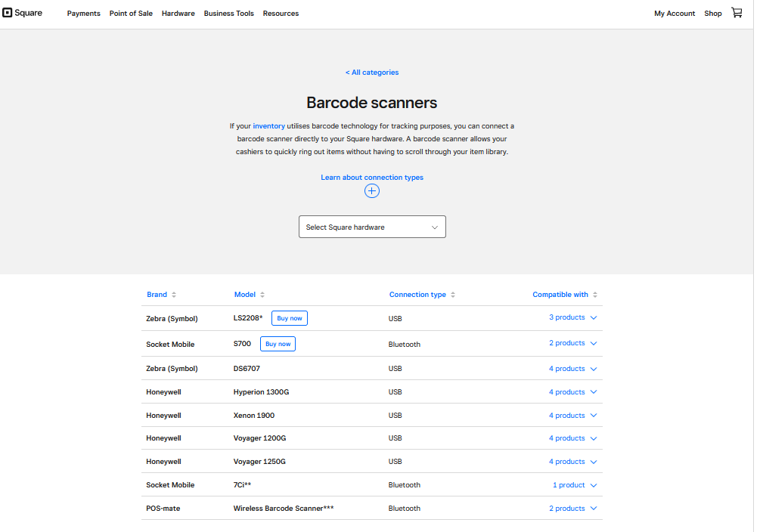Open the Resources menu

(x=281, y=13)
